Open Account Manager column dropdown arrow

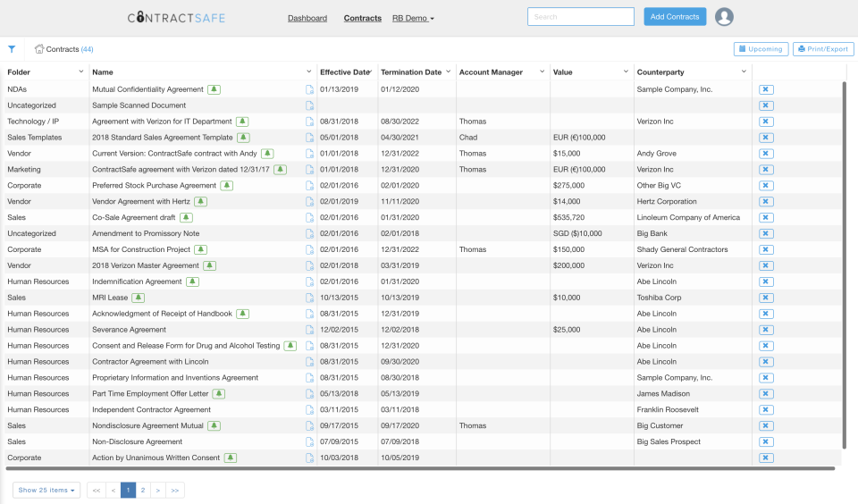[x=543, y=71]
